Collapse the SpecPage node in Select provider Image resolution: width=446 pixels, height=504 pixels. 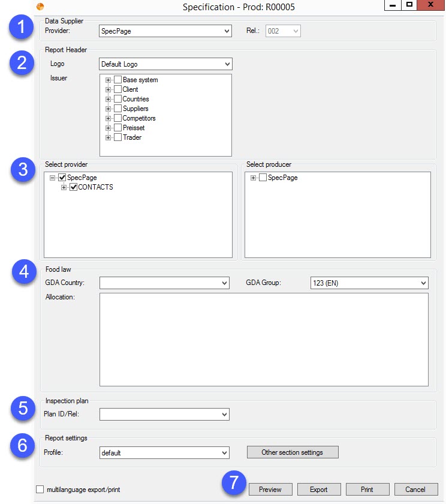(x=52, y=178)
